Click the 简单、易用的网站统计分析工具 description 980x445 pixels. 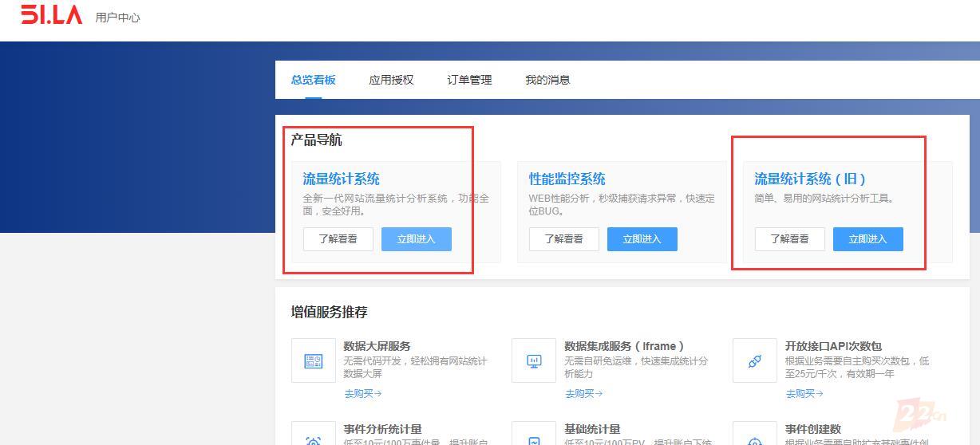pyautogui.click(x=824, y=199)
